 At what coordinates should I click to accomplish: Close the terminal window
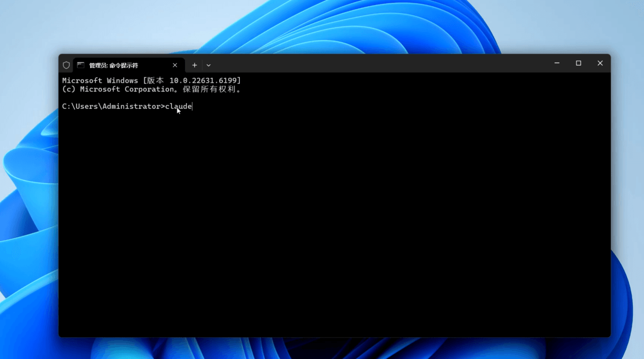(600, 64)
